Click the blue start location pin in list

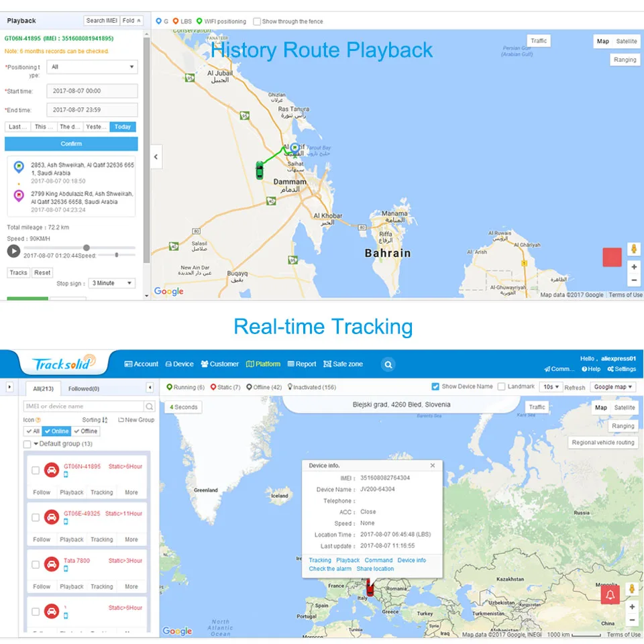19,166
